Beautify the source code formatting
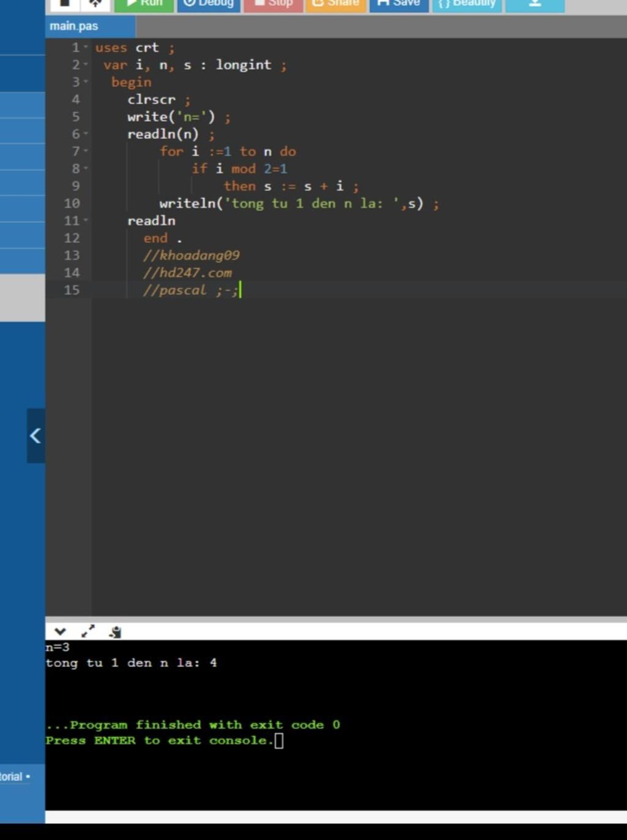Screen dimensions: 627x840 tap(467, 5)
